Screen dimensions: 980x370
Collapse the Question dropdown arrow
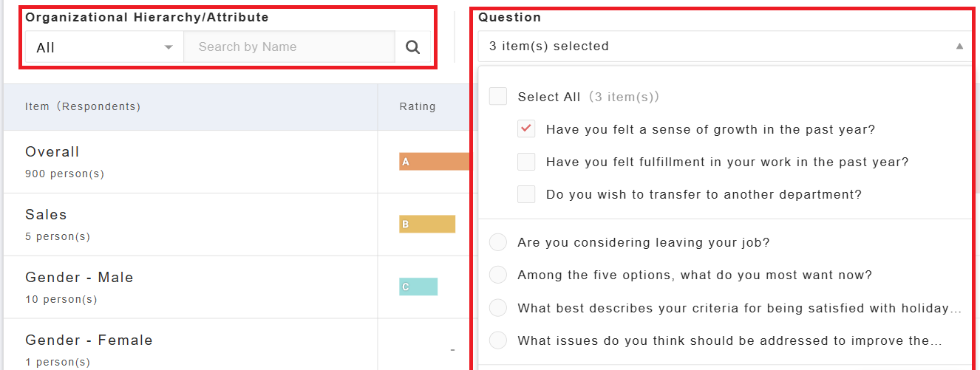(959, 46)
